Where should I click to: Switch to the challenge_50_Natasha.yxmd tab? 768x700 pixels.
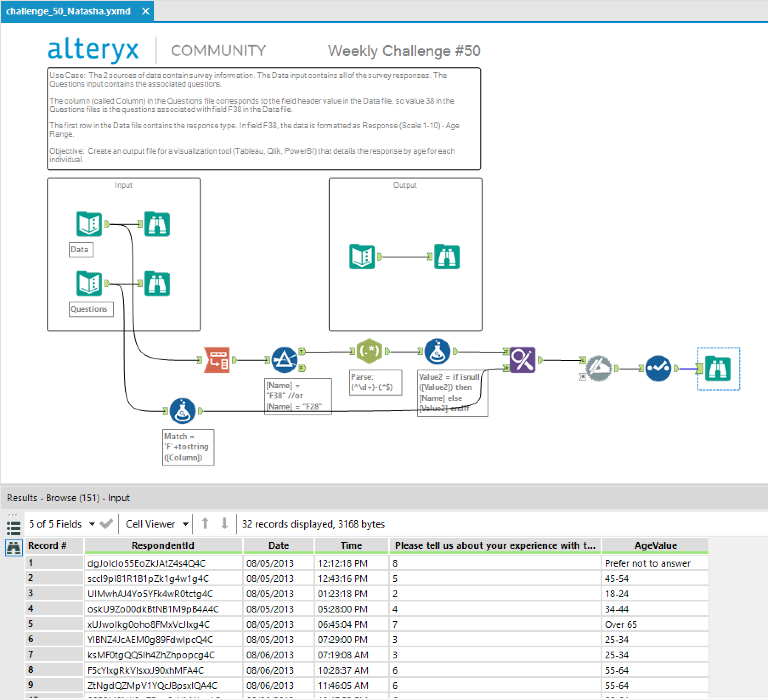coord(68,11)
